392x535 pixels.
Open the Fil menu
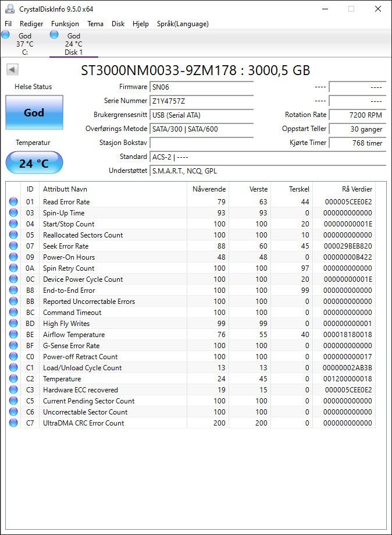pyautogui.click(x=8, y=24)
